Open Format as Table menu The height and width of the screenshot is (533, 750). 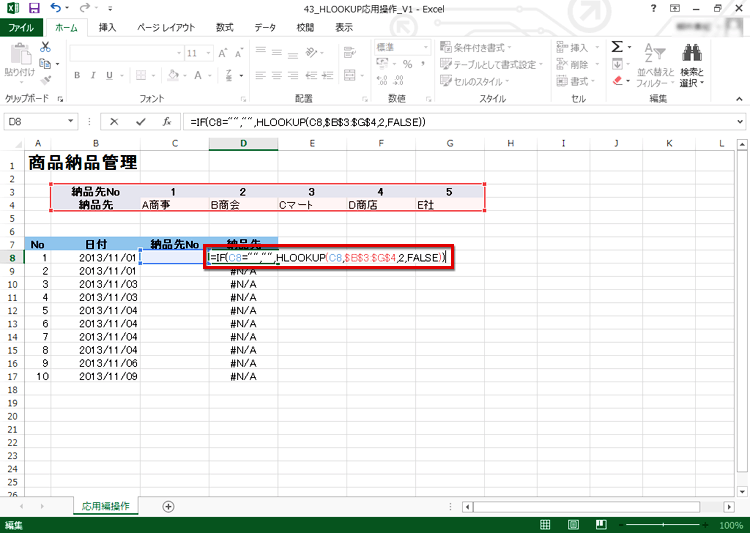coord(492,65)
